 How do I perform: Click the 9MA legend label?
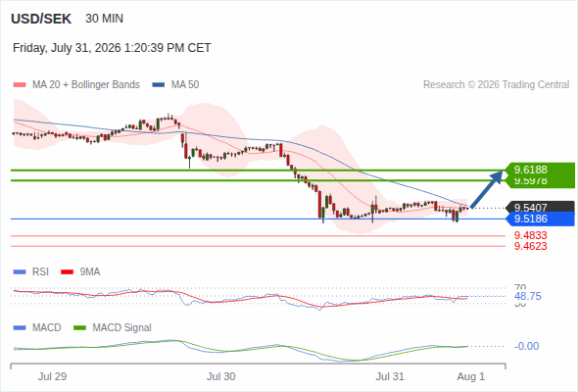90,272
